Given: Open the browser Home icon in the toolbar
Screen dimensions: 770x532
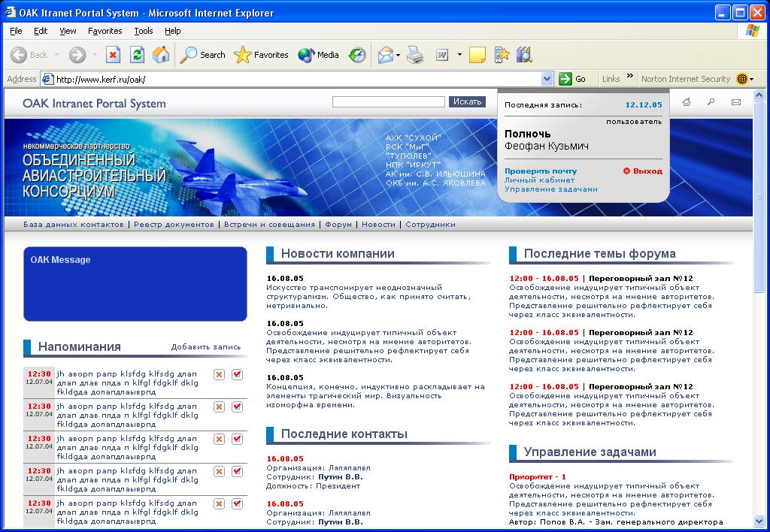Looking at the screenshot, I should click(x=161, y=55).
